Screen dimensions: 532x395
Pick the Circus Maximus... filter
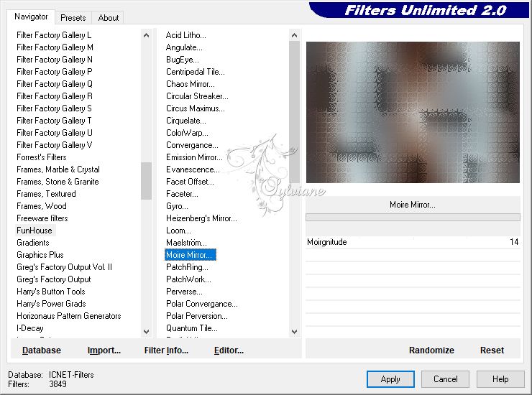coord(196,108)
